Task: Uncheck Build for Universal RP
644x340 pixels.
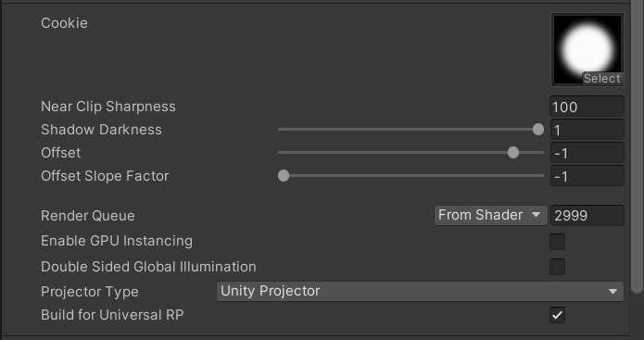Action: click(x=557, y=315)
